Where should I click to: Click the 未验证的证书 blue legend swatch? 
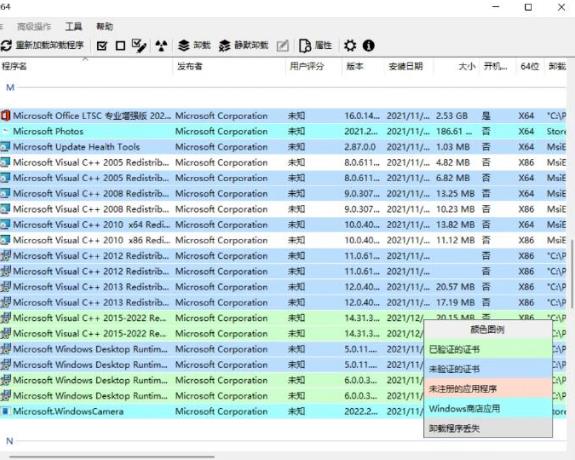[x=488, y=369]
